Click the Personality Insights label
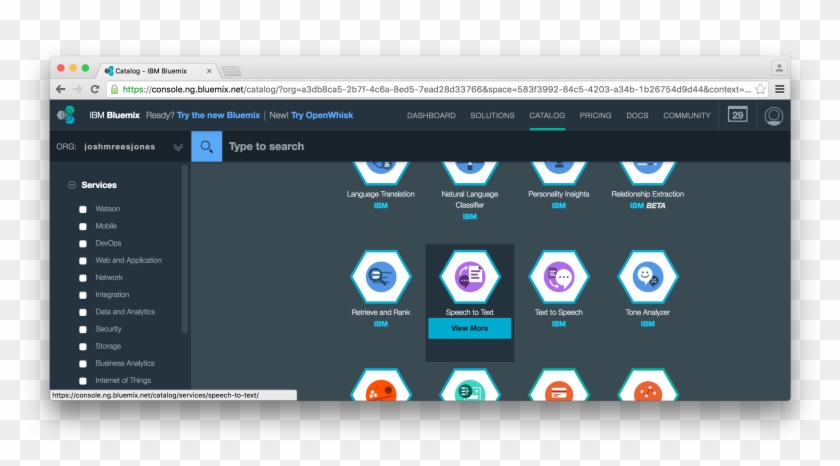Viewport: 840px width, 466px height. coord(558,194)
